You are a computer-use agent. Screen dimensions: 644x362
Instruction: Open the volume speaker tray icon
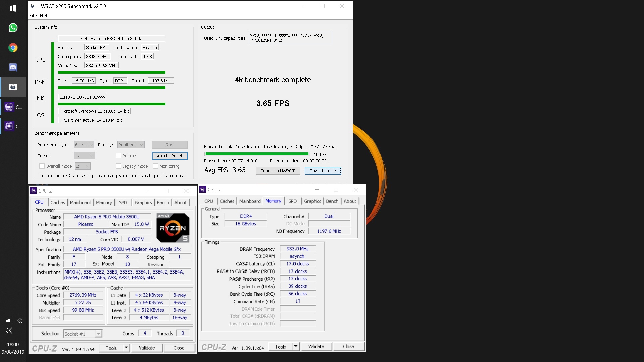(x=9, y=331)
